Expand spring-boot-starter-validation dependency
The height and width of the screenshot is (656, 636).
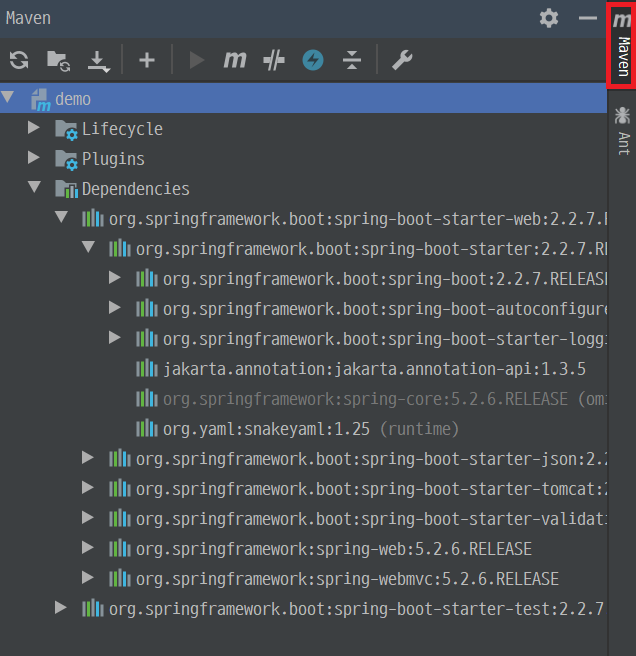click(87, 518)
